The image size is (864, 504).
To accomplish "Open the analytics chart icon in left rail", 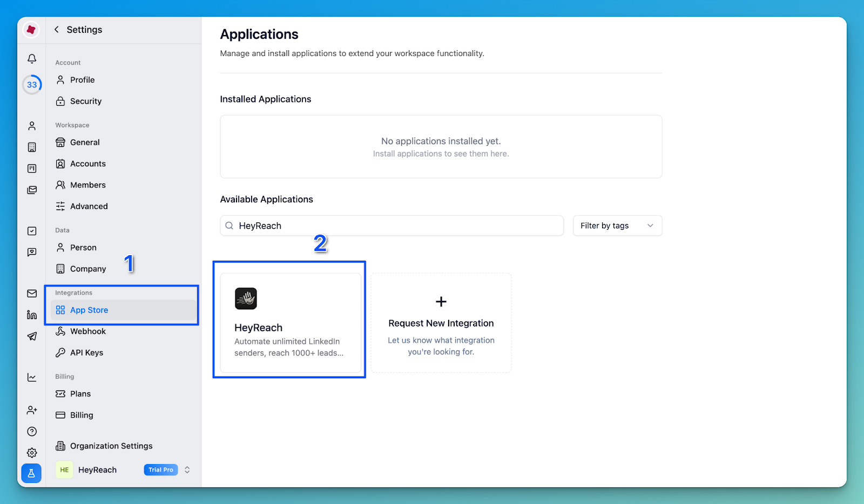I will (x=32, y=377).
